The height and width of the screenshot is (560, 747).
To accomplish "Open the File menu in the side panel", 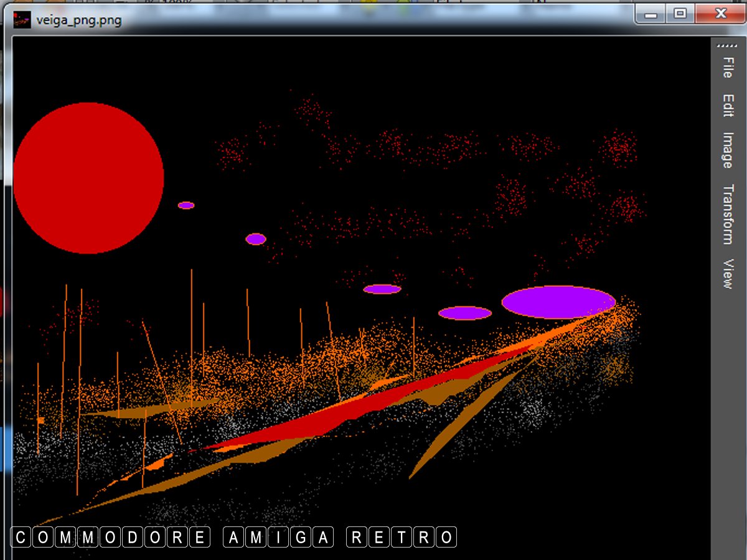I will click(x=726, y=67).
